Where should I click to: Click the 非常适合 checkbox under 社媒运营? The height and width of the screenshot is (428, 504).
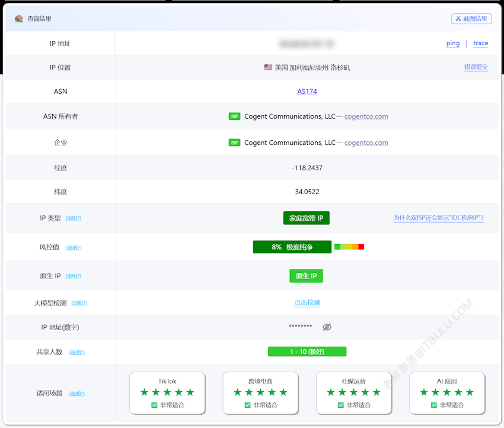tap(341, 405)
